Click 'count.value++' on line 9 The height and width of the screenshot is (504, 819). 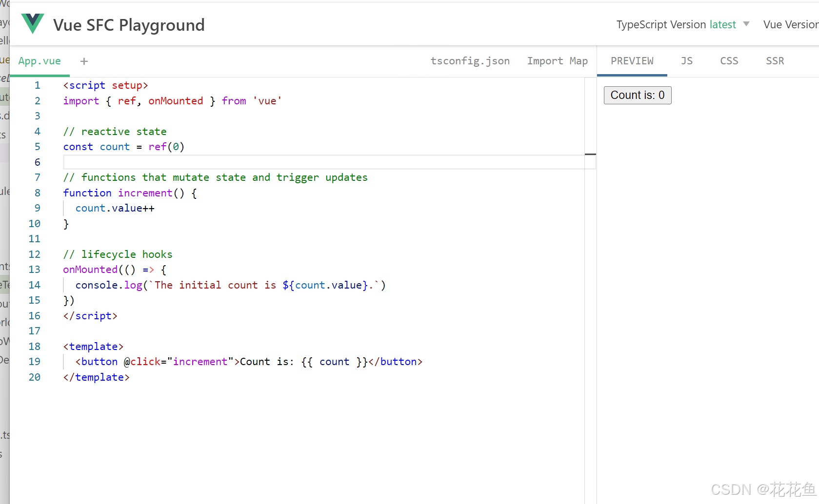click(x=115, y=208)
